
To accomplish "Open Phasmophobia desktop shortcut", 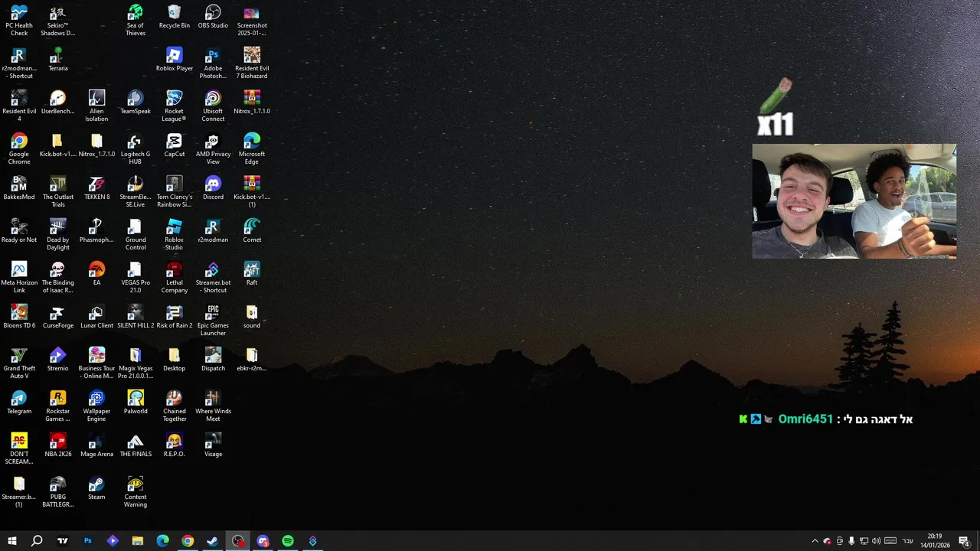I will pyautogui.click(x=96, y=231).
